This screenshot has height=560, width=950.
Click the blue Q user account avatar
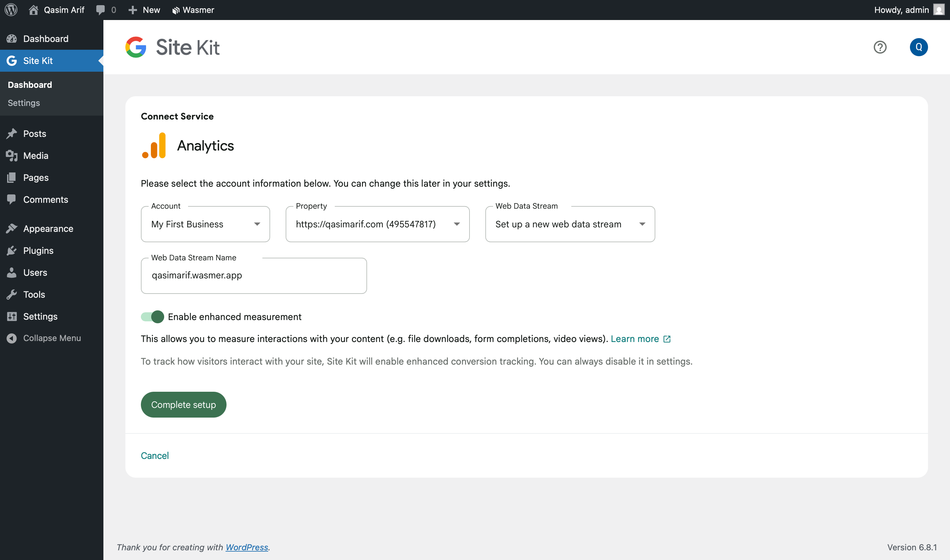point(919,47)
